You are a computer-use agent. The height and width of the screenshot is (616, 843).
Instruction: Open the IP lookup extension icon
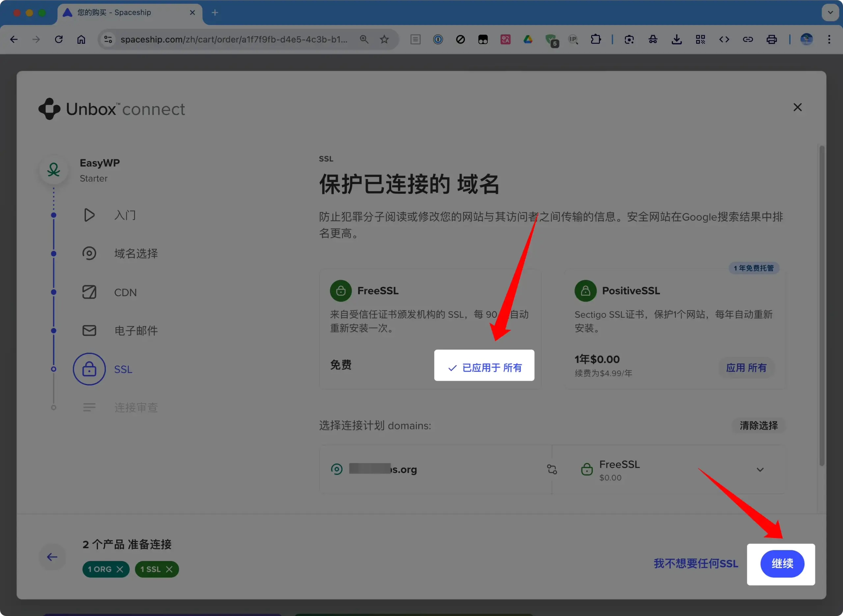tap(573, 40)
